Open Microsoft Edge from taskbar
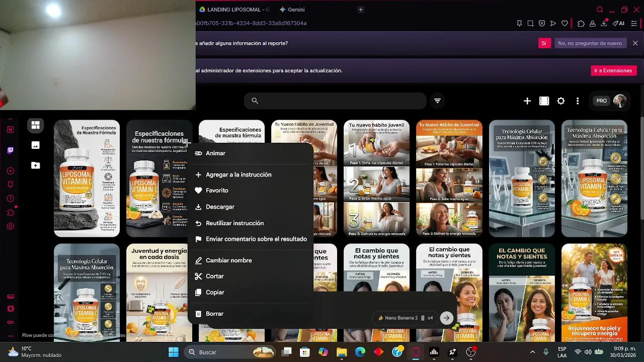The image size is (644, 362). coord(360,352)
